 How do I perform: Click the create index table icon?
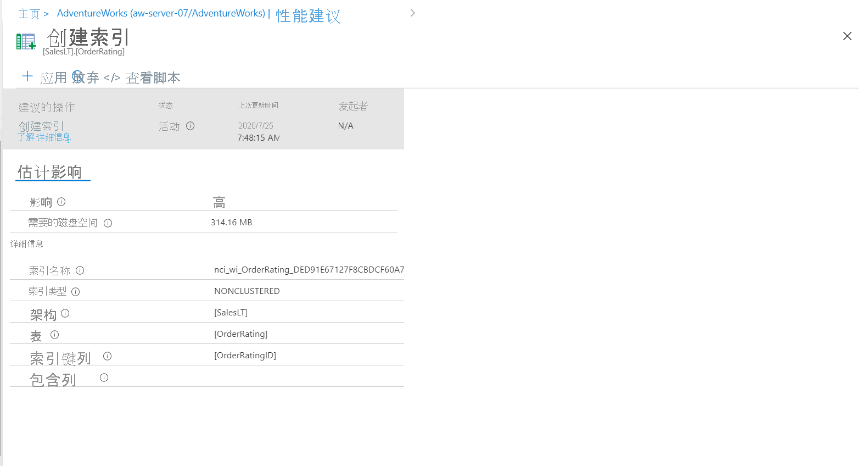pos(26,41)
